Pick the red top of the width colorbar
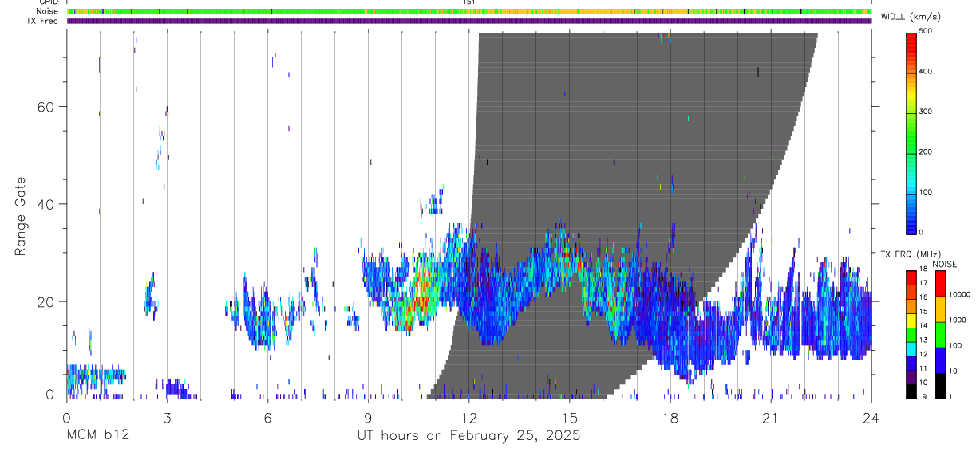 point(911,41)
